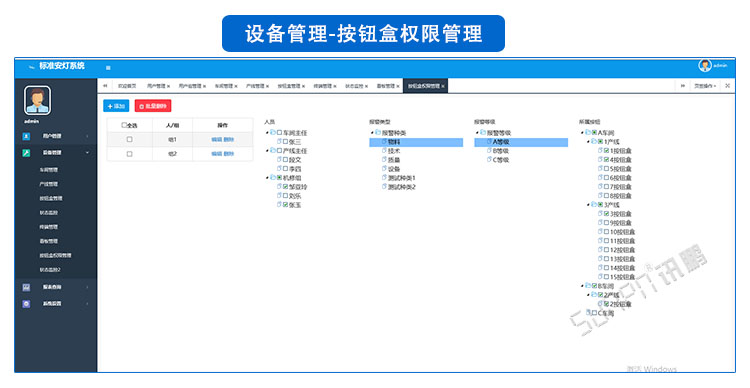Check the 刘乐 checkbox

click(x=286, y=196)
